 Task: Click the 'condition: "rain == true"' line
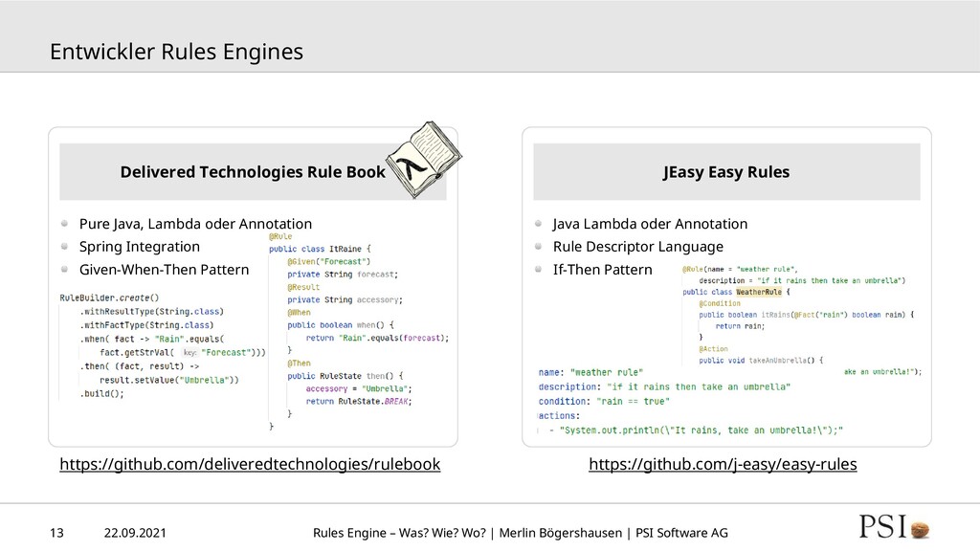tap(604, 401)
